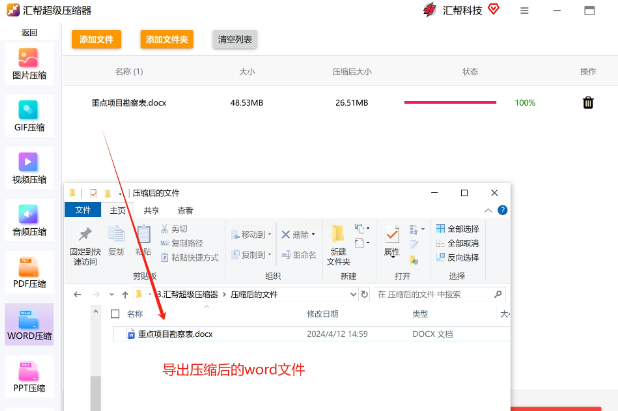This screenshot has width=618, height=411.
Task: Click 复制路径 in Explorer ribbon
Action: point(182,243)
